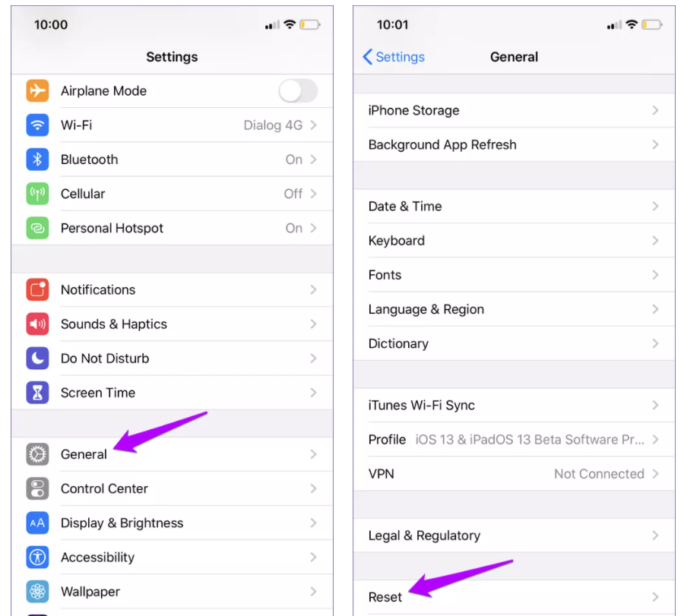Screen dimensions: 700x616
Task: Open the iOS 13 beta Profile entry
Action: 514,439
